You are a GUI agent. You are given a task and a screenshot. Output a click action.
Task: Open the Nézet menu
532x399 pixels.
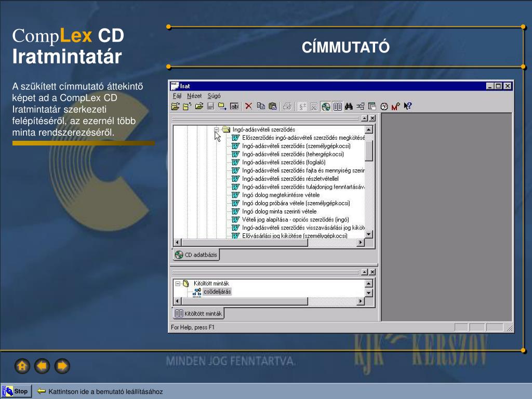[194, 96]
